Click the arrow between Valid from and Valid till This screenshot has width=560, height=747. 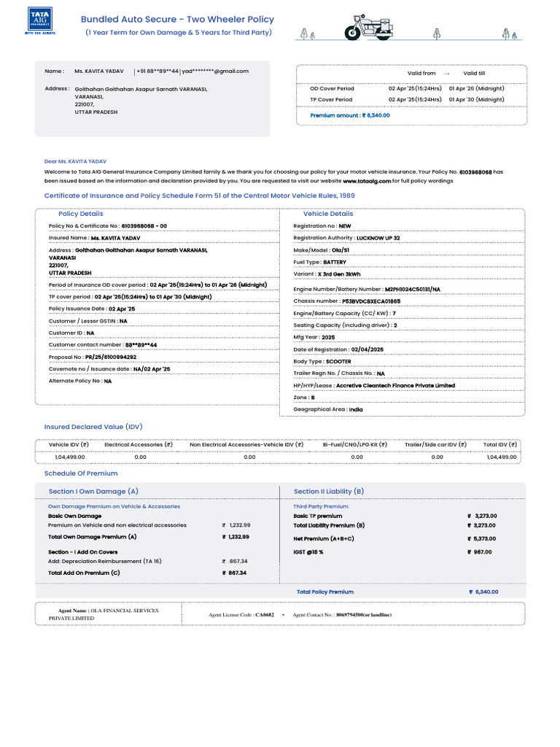(447, 74)
